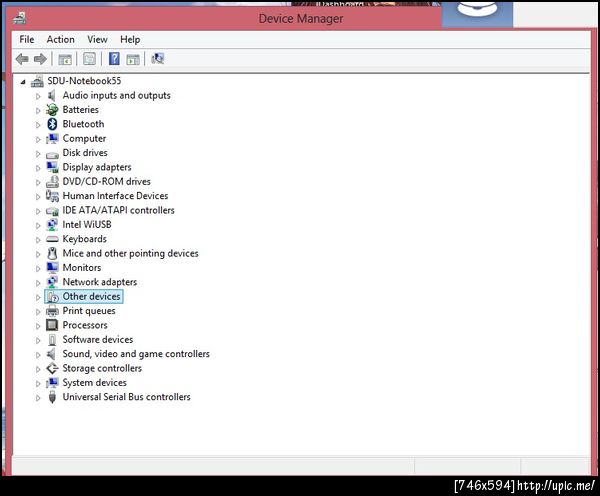Image resolution: width=600 pixels, height=496 pixels.
Task: Expand the Sound, video and game controllers arrow
Action: pos(38,354)
